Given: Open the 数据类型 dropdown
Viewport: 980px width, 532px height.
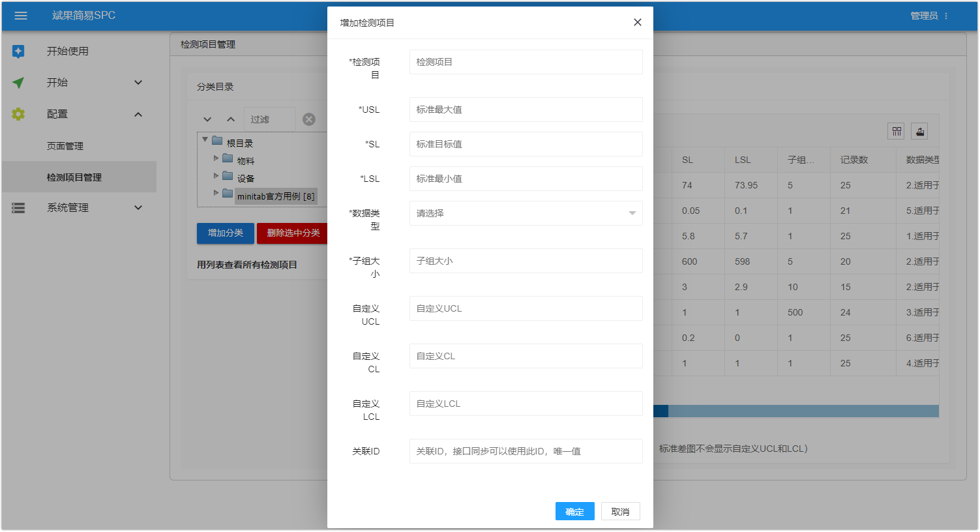Looking at the screenshot, I should [526, 213].
